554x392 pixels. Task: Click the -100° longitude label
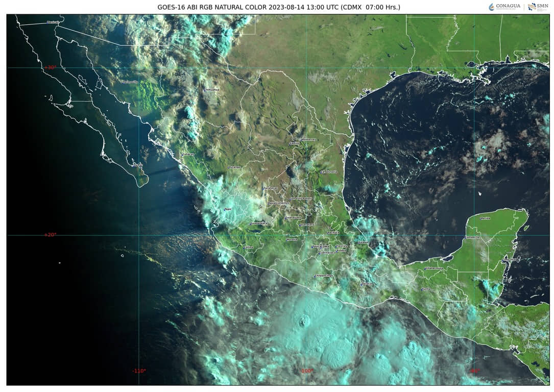coord(306,371)
